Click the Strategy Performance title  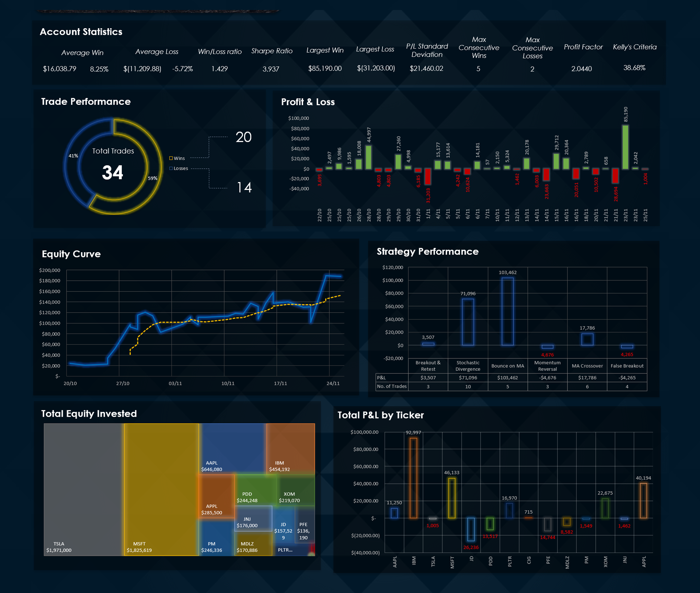click(428, 252)
